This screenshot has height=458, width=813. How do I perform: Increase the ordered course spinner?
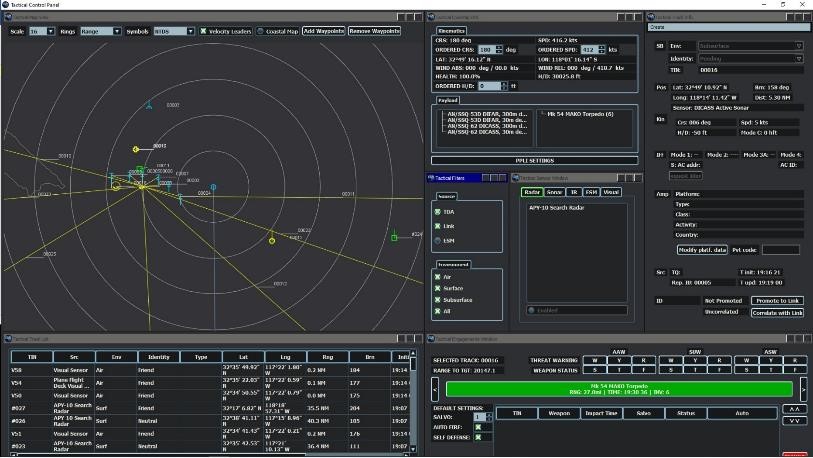tap(499, 47)
